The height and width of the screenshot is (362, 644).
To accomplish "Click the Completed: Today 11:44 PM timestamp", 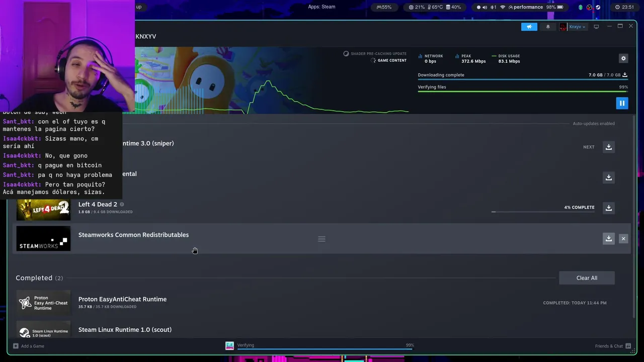I will 575,303.
